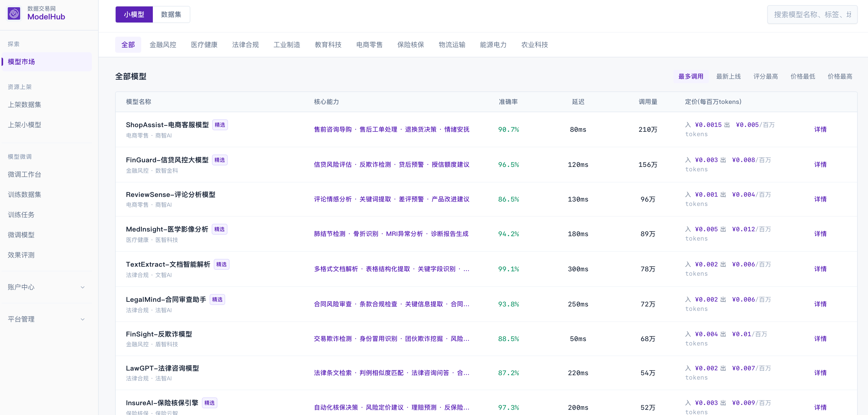The width and height of the screenshot is (868, 415).
Task: Filter by 医疗健康 category
Action: coord(204,45)
